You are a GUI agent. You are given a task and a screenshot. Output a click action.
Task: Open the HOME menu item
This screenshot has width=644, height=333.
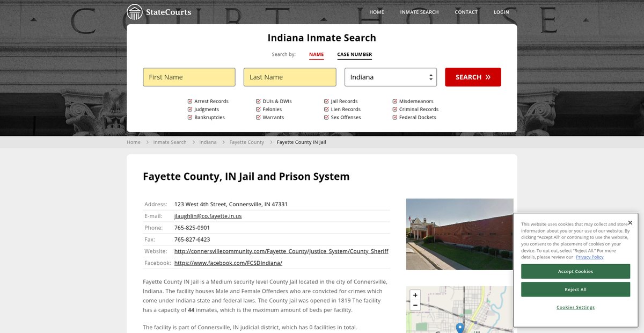[x=377, y=12]
